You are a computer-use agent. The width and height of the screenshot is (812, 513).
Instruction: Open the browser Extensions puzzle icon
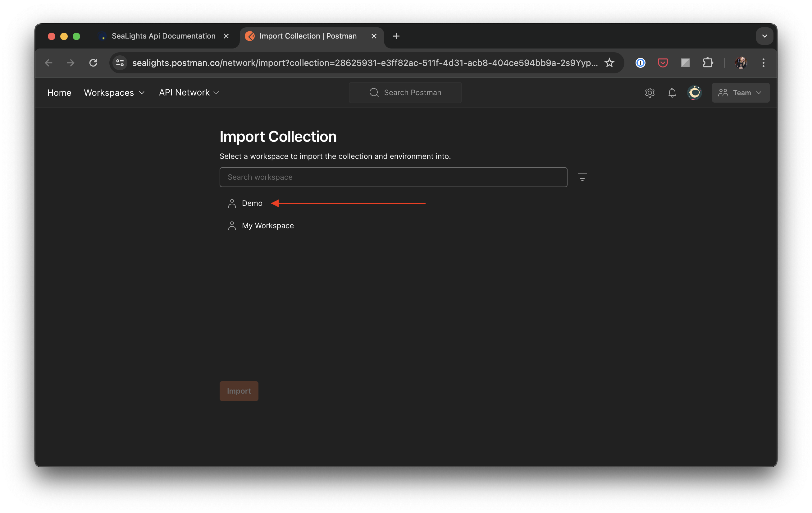[707, 63]
